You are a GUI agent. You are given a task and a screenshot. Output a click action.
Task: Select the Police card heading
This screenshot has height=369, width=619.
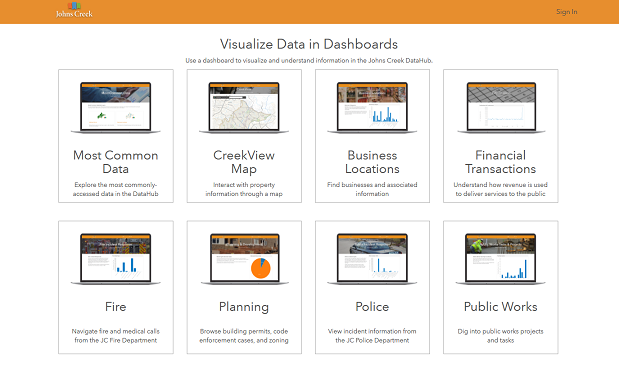pyautogui.click(x=372, y=307)
